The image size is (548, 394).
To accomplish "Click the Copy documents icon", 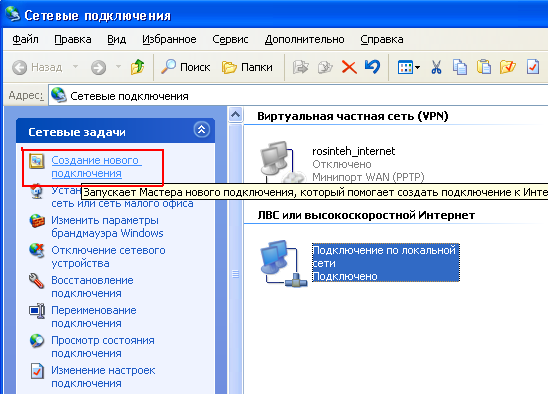I will coord(460,67).
